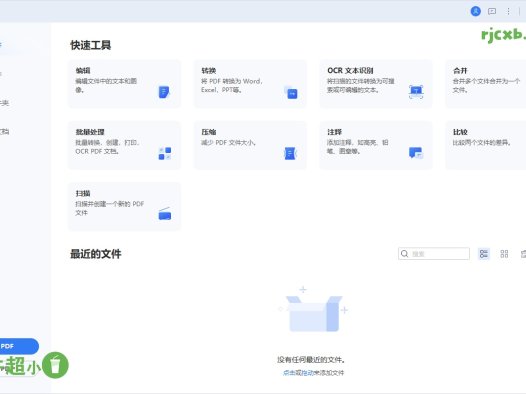The height and width of the screenshot is (394, 526).
Task: Open the 合并 (Merge) tool card
Action: pyautogui.click(x=486, y=84)
